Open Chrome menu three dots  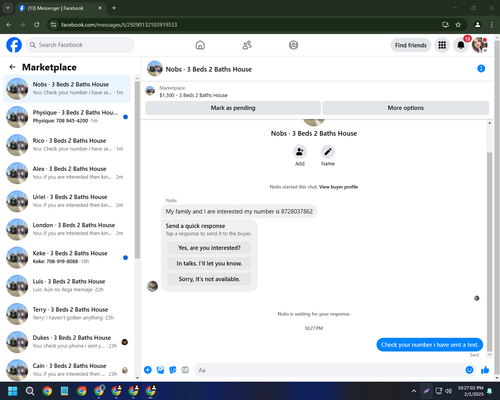point(492,25)
